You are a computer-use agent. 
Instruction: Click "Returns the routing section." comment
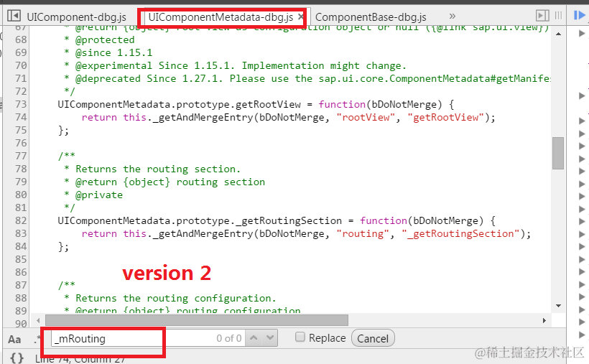coord(158,169)
